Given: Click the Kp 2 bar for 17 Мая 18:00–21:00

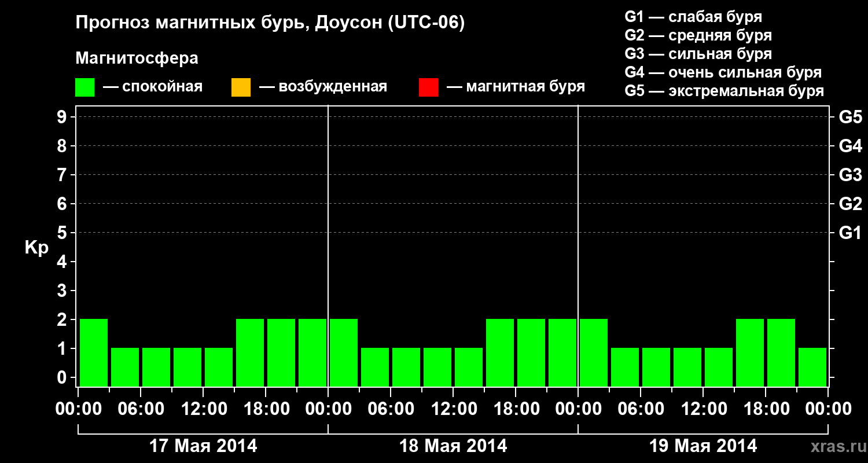Looking at the screenshot, I should (x=281, y=352).
